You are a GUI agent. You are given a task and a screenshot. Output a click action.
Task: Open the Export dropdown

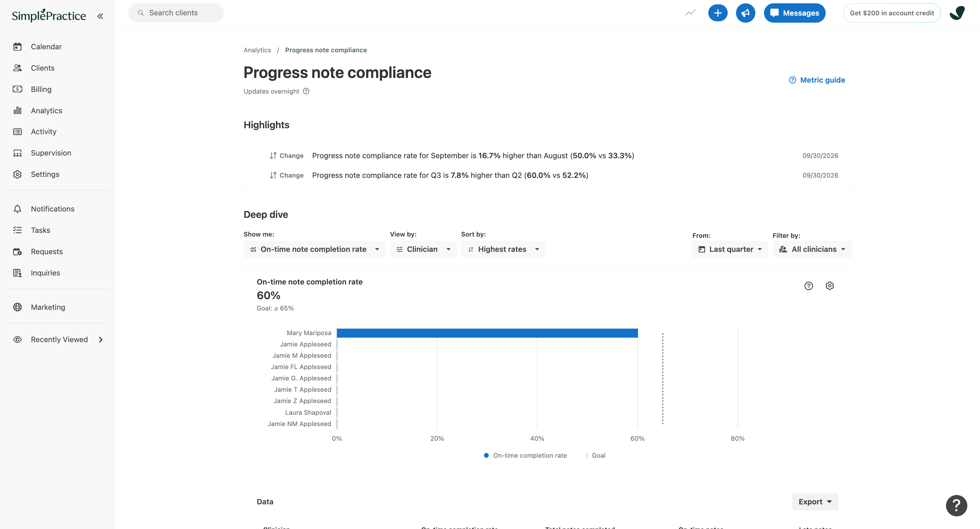815,502
